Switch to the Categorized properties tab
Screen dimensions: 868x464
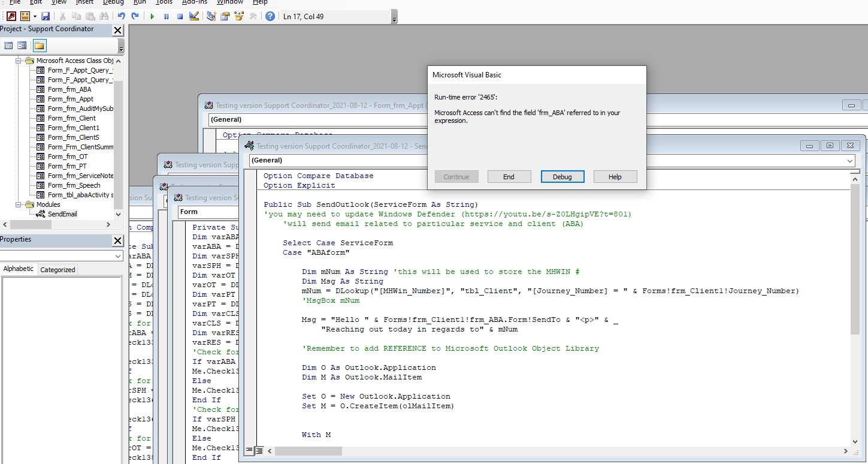(x=58, y=270)
